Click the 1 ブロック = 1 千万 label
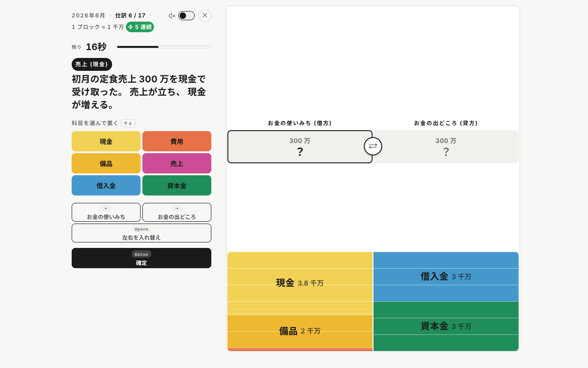The image size is (588, 368). (98, 27)
